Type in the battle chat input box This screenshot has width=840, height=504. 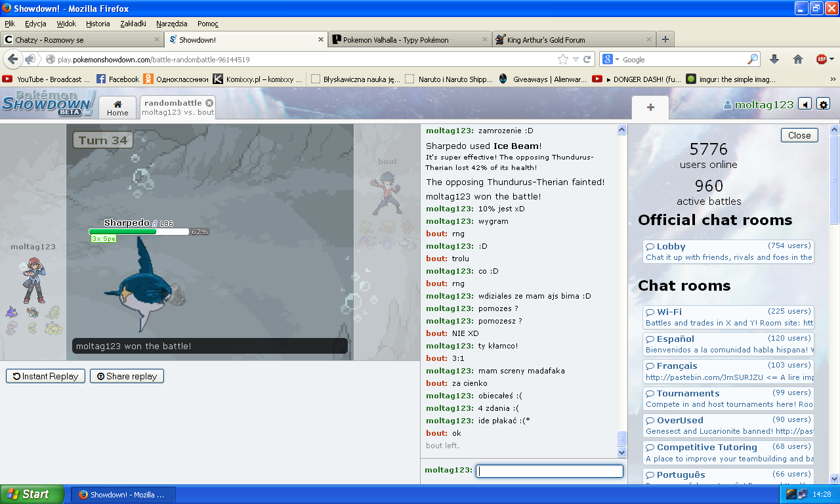[x=549, y=471]
